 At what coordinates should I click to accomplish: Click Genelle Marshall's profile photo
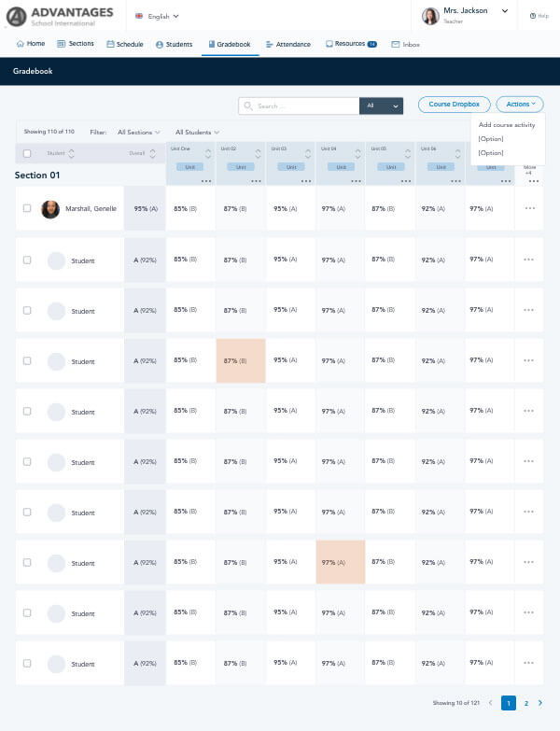pos(50,209)
